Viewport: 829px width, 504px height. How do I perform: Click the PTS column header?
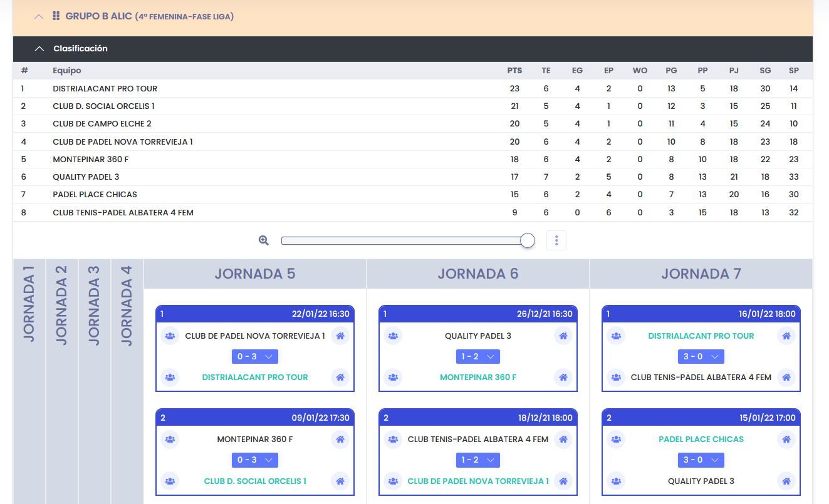514,71
